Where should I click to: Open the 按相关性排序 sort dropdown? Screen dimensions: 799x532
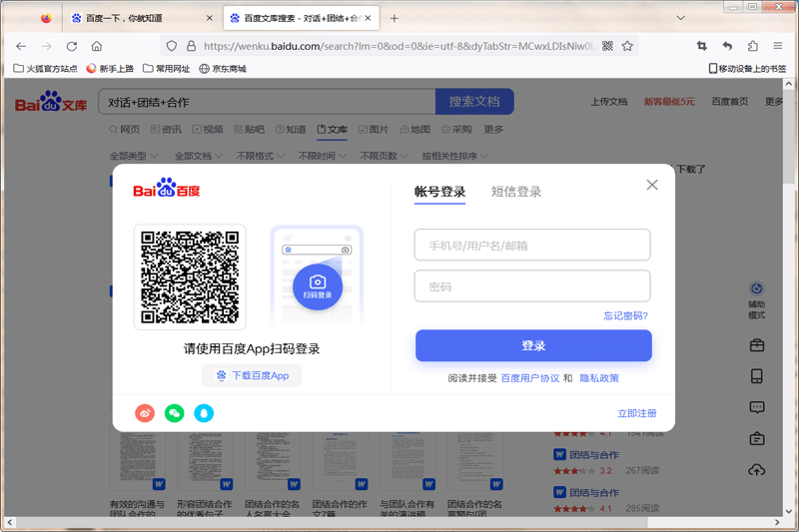454,156
